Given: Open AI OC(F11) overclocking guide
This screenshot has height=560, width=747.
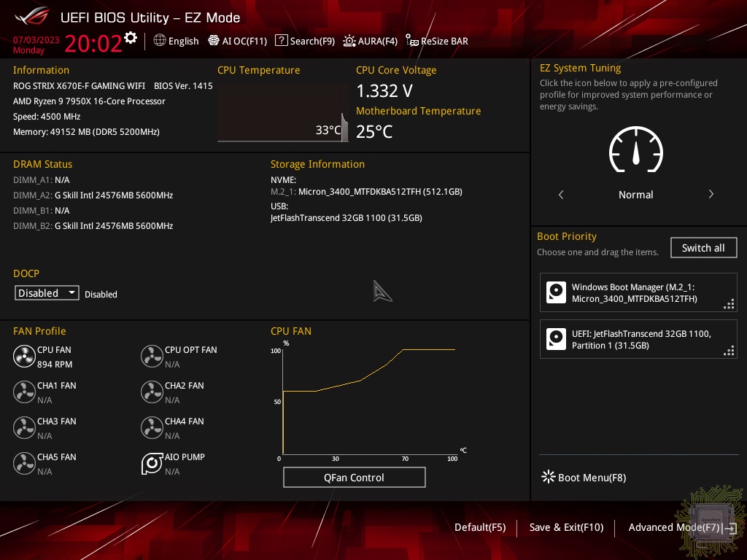Looking at the screenshot, I should coord(238,41).
